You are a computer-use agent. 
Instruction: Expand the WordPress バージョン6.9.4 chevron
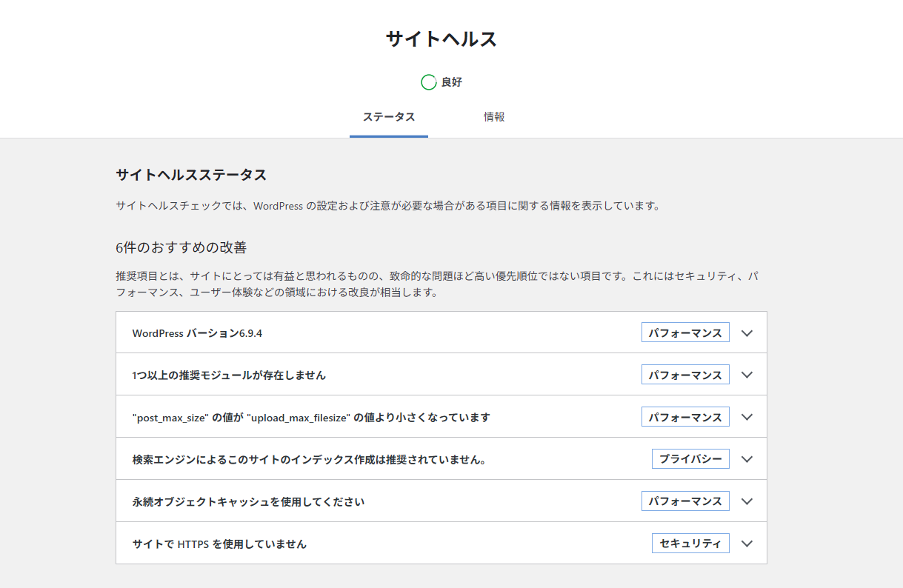click(747, 333)
